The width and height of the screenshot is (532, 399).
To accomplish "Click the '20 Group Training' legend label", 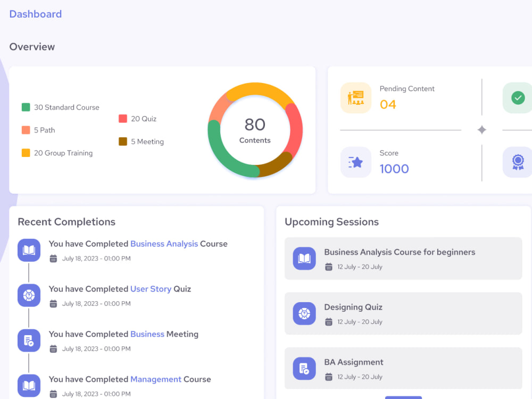I will pyautogui.click(x=63, y=153).
